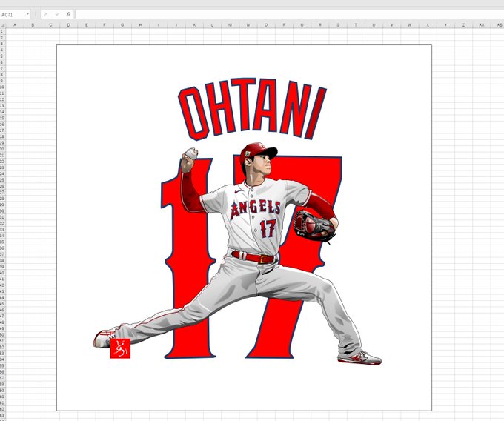Click the Select All corner triangle
The image size is (504, 421).
pyautogui.click(x=2, y=25)
